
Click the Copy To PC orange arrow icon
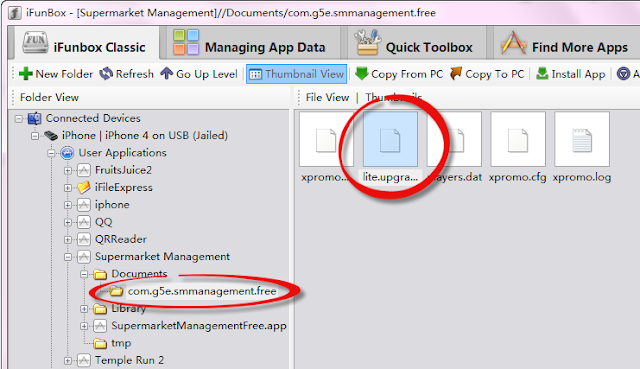(x=456, y=74)
